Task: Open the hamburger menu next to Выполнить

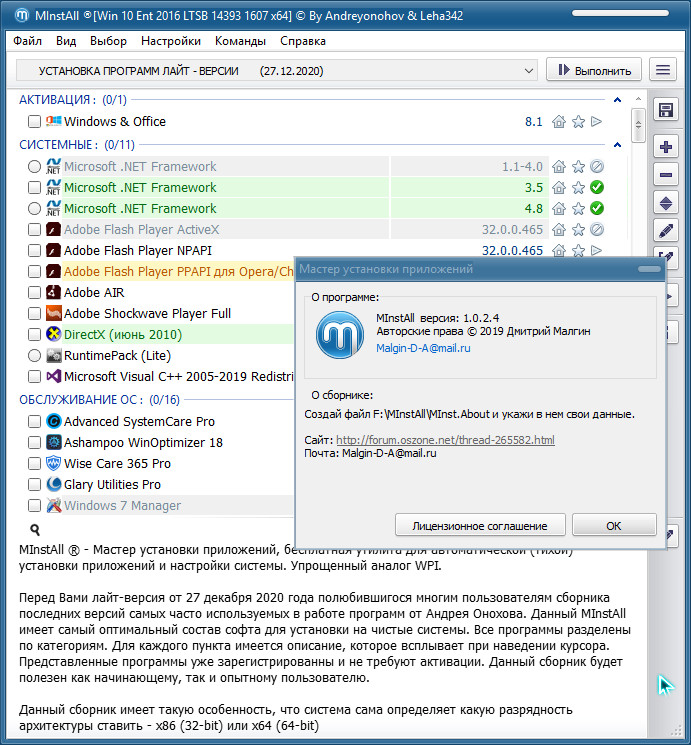Action: tap(663, 70)
